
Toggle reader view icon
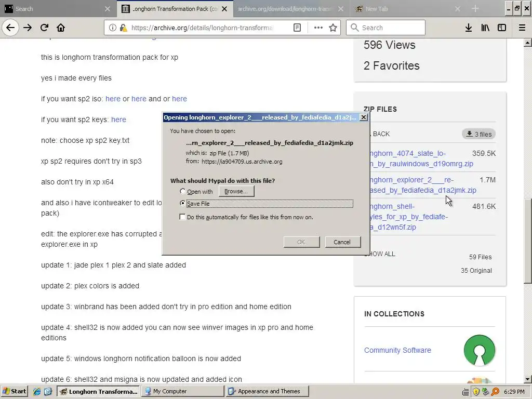click(297, 28)
